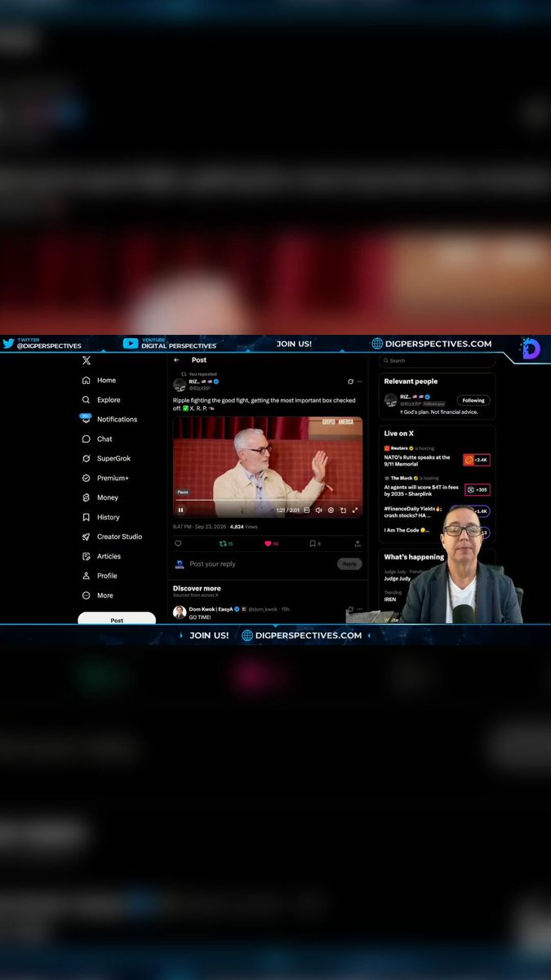Open the video playback speed setting
The image size is (551, 980).
tap(331, 510)
